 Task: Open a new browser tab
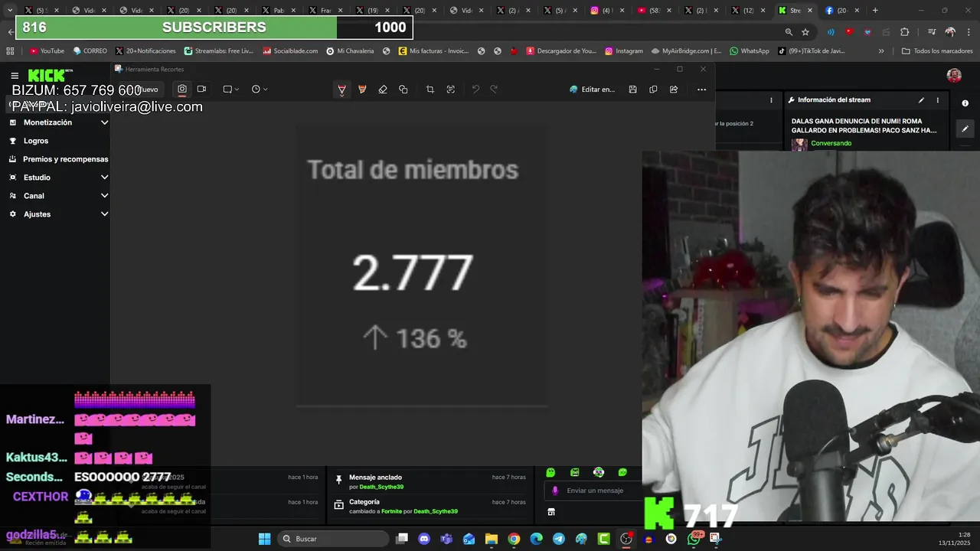[x=875, y=11]
